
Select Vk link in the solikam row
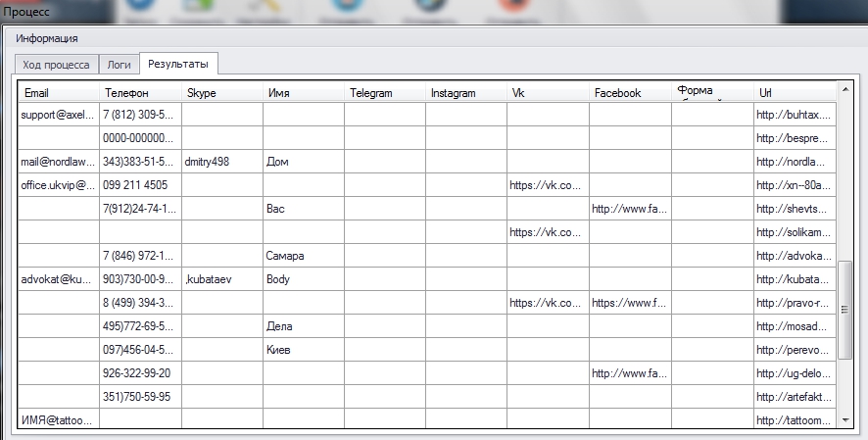tap(548, 232)
